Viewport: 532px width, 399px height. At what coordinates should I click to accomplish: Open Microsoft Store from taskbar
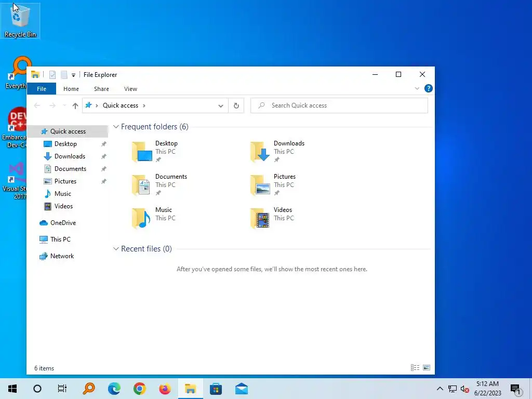pyautogui.click(x=216, y=389)
